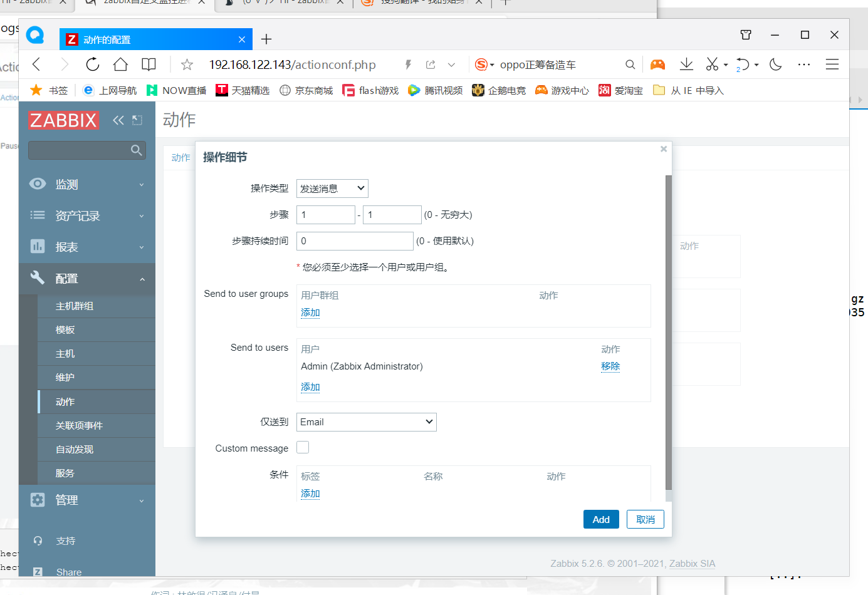Click the 步骤持续时间 duration field
This screenshot has height=595, width=868.
click(x=355, y=241)
